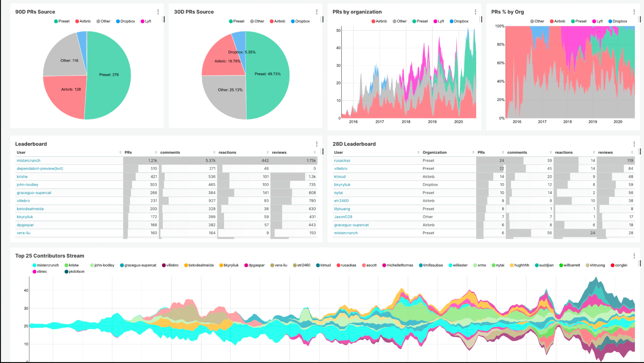Open kristw link in Leaderboard
The height and width of the screenshot is (363, 644).
(x=22, y=177)
